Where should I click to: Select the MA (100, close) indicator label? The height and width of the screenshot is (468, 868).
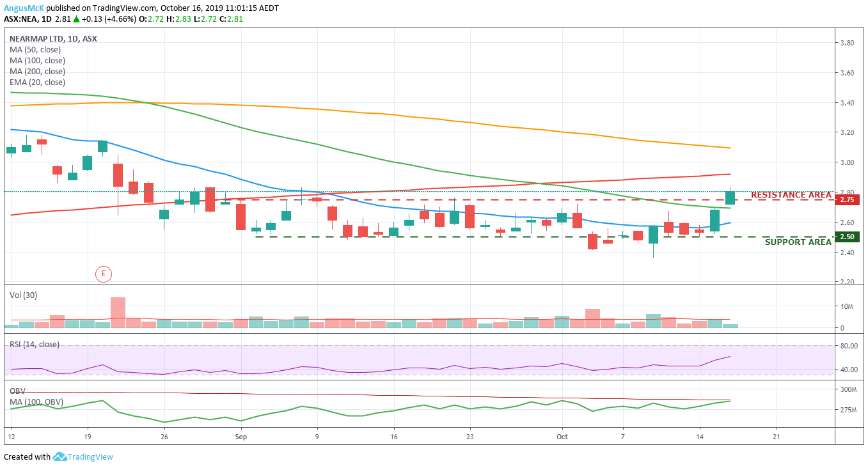click(37, 60)
